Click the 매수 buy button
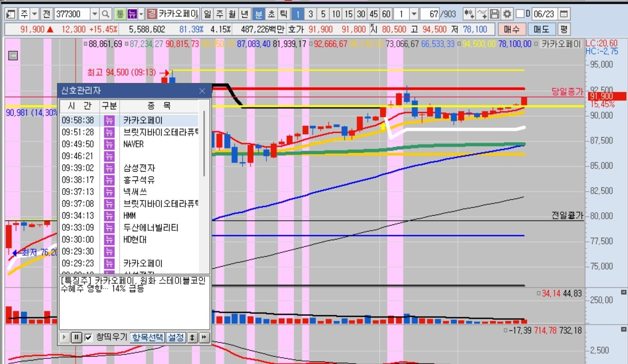Image resolution: width=628 pixels, height=364 pixels. pyautogui.click(x=512, y=30)
